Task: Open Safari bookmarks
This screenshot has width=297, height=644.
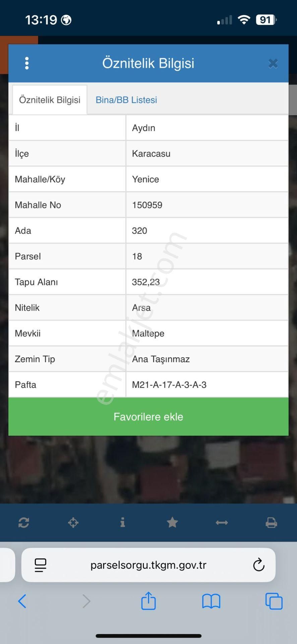Action: tap(211, 601)
